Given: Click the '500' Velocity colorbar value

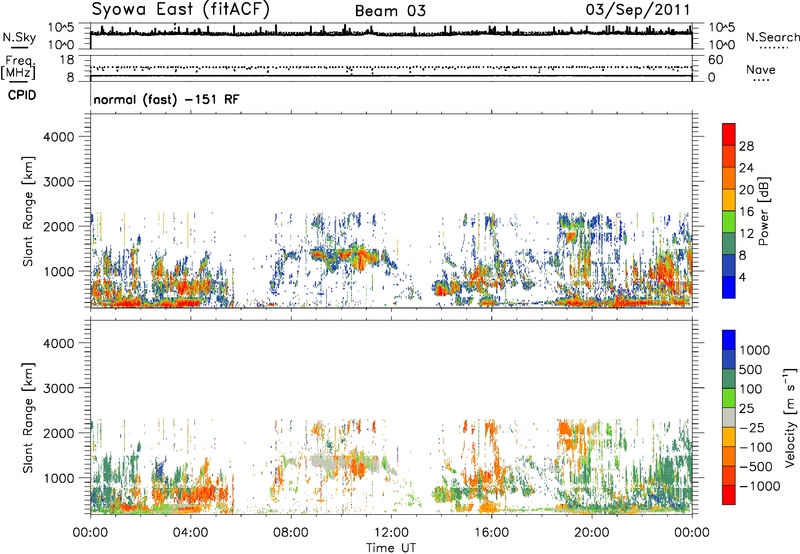Looking at the screenshot, I should click(x=751, y=369).
